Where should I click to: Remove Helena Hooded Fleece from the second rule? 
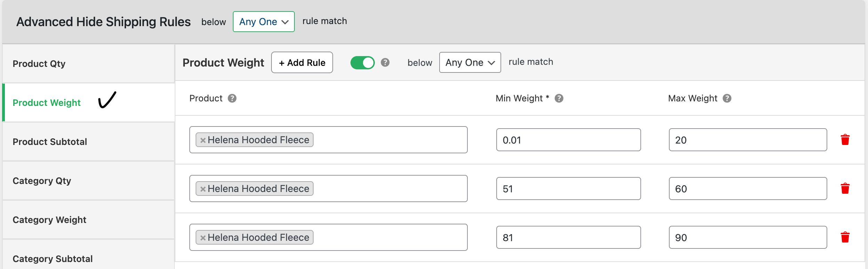coord(203,189)
